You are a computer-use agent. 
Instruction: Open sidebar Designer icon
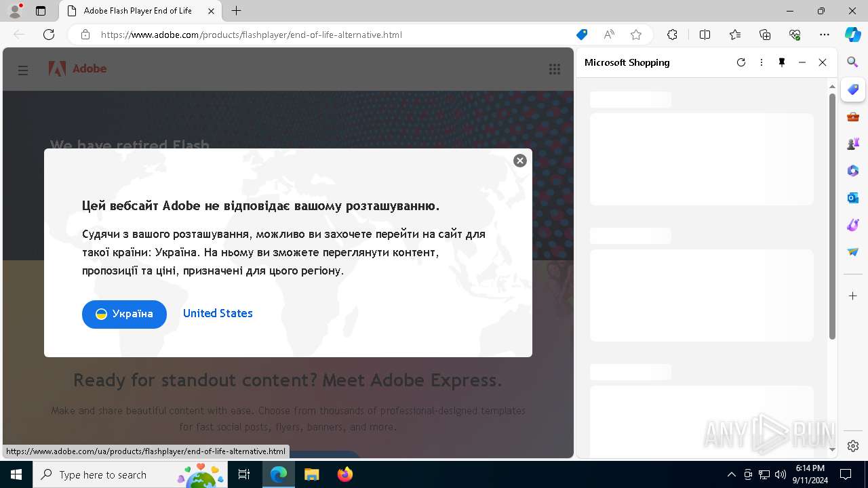pyautogui.click(x=853, y=225)
